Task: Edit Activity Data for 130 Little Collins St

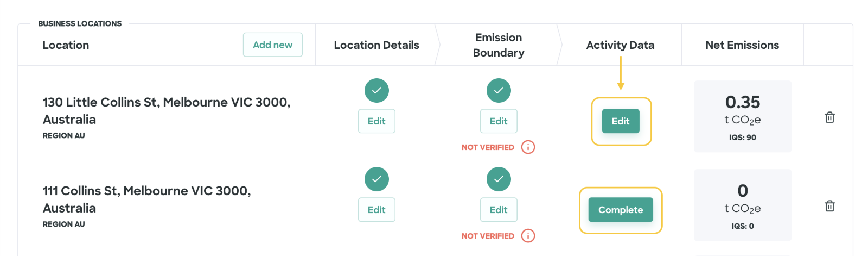Action: click(621, 121)
